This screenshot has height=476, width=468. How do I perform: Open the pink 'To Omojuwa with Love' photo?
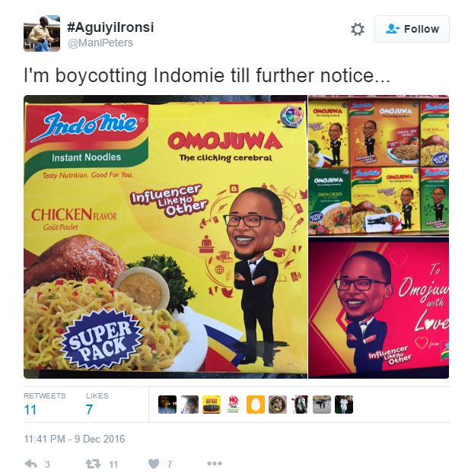[379, 308]
